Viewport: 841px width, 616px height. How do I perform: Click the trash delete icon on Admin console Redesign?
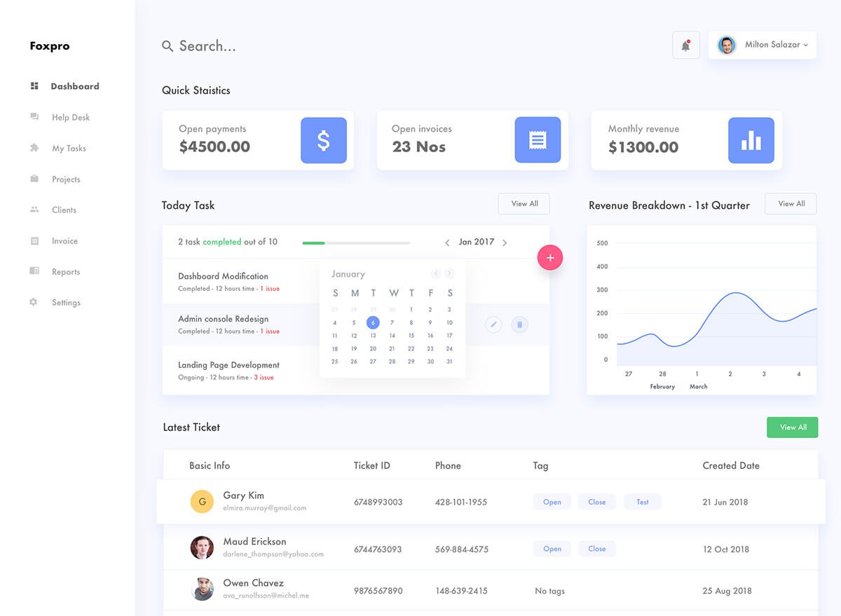519,324
